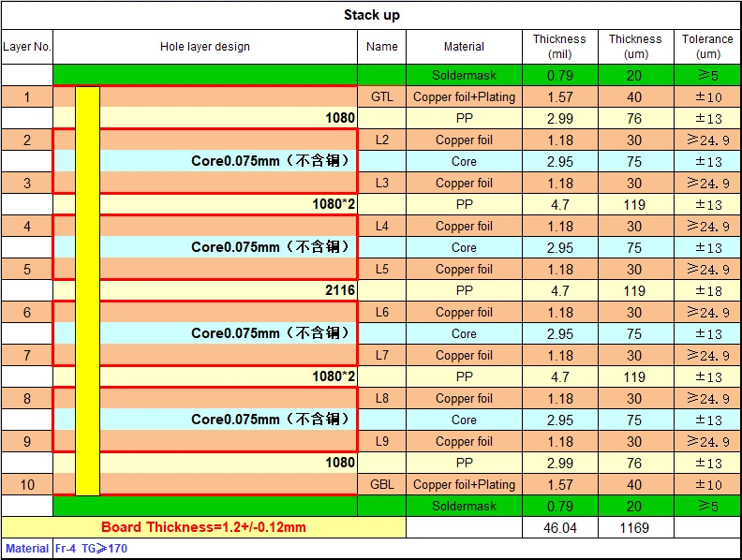This screenshot has height=560, width=742.
Task: Click the L8 name cell
Action: 382,398
